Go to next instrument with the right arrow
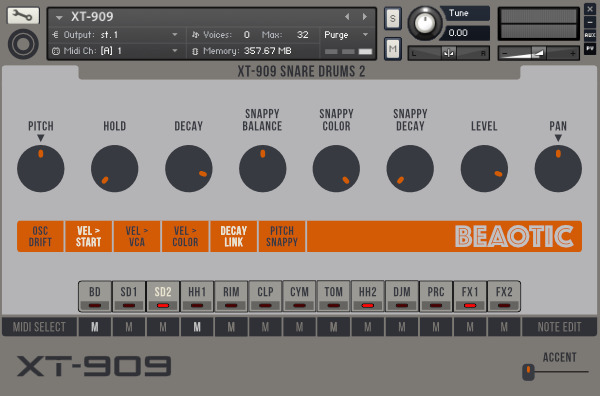Image resolution: width=600 pixels, height=396 pixels. (x=365, y=16)
